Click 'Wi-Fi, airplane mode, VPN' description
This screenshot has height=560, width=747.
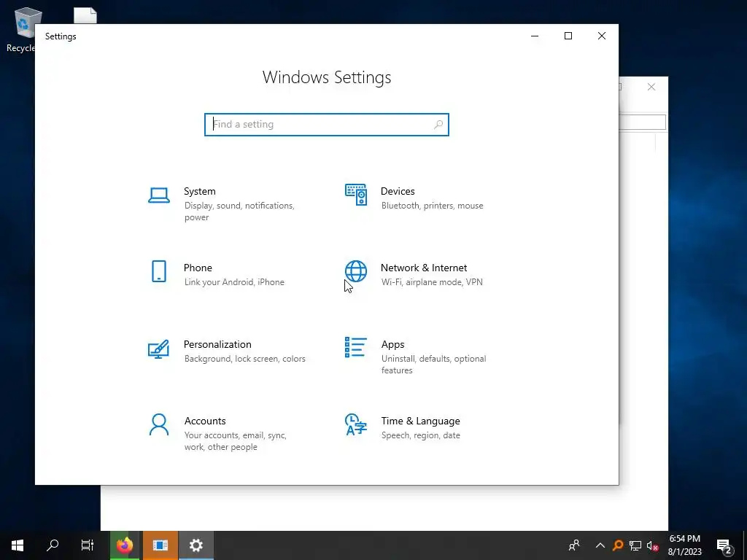pyautogui.click(x=432, y=282)
